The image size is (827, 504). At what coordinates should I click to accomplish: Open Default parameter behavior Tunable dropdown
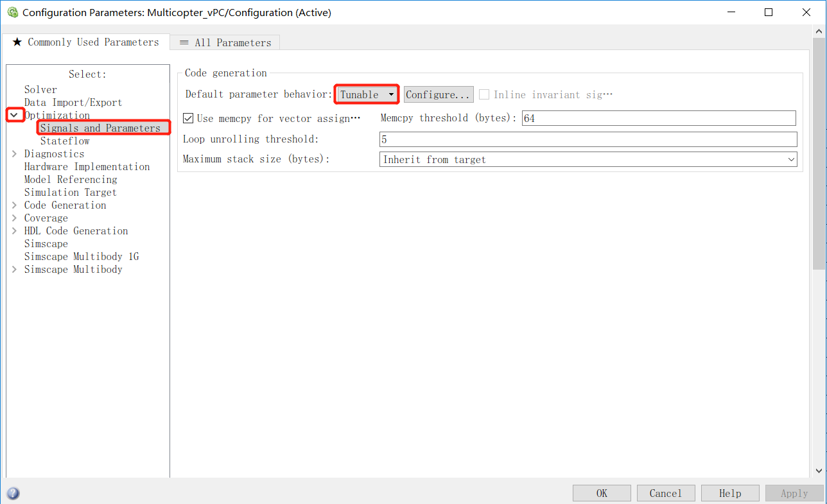(x=367, y=94)
